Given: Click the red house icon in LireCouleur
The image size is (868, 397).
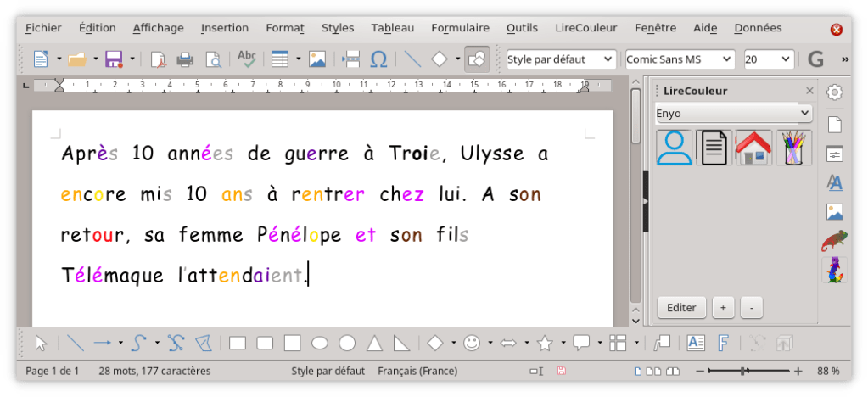Looking at the screenshot, I should 753,148.
